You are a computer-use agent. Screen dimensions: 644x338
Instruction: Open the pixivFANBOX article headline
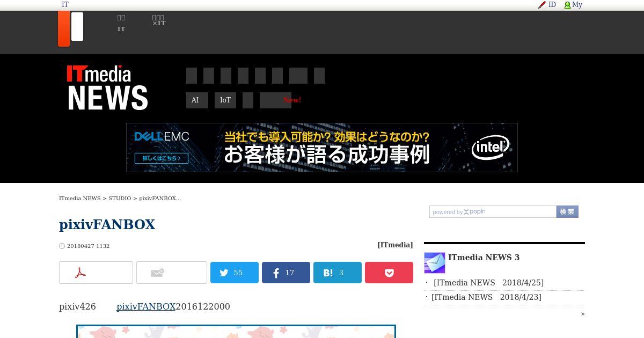point(107,224)
